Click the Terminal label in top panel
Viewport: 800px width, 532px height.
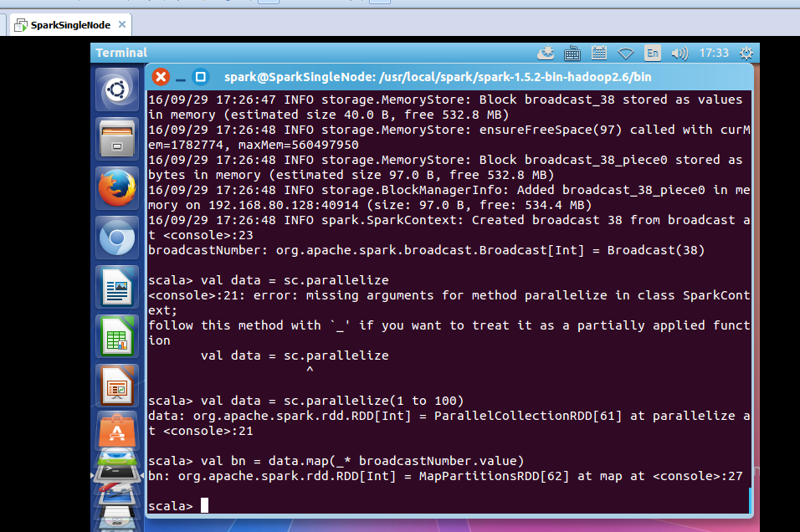pyautogui.click(x=121, y=53)
